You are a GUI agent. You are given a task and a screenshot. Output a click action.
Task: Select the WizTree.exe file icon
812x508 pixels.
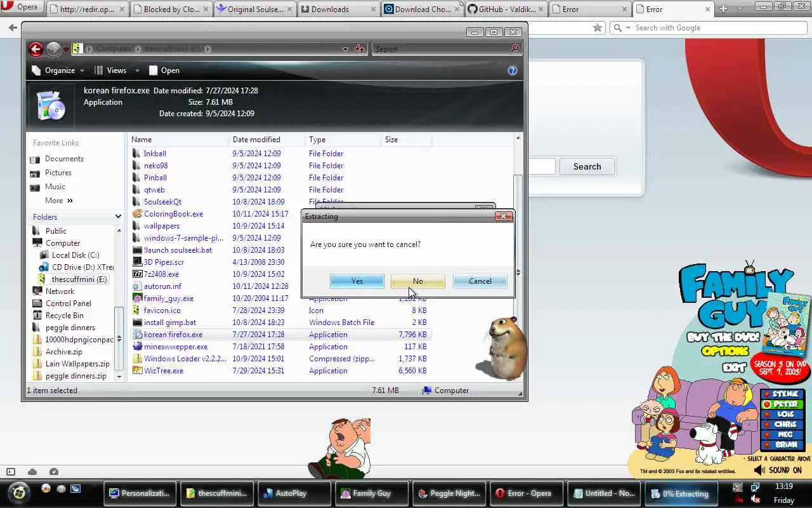coord(137,371)
